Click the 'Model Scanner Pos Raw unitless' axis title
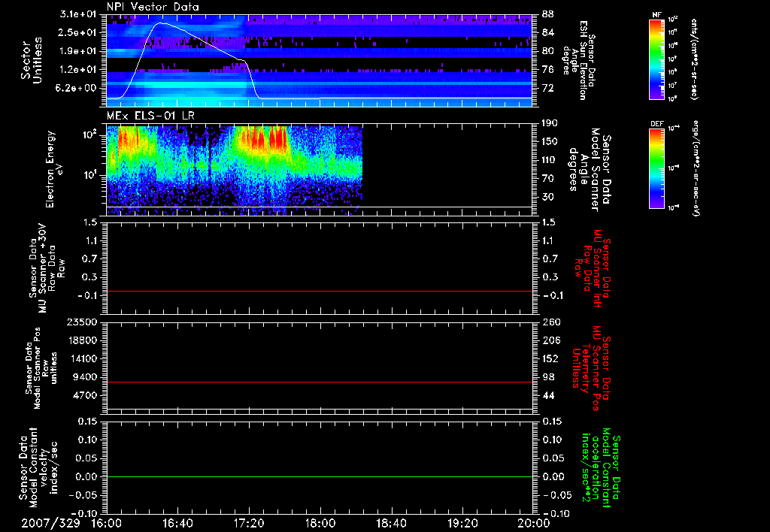The width and height of the screenshot is (770, 532). [41, 367]
